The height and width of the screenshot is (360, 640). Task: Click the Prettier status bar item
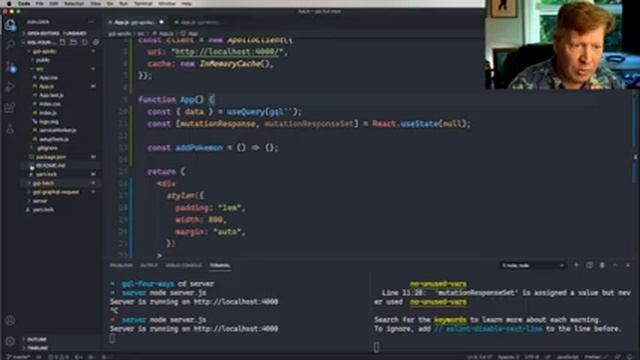pyautogui.click(x=595, y=357)
